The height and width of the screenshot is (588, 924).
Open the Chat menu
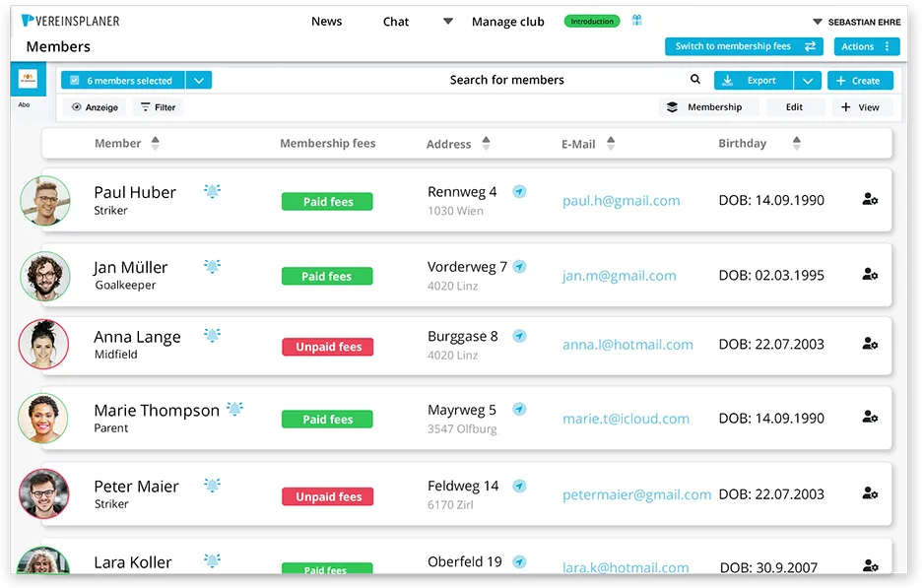[x=395, y=21]
